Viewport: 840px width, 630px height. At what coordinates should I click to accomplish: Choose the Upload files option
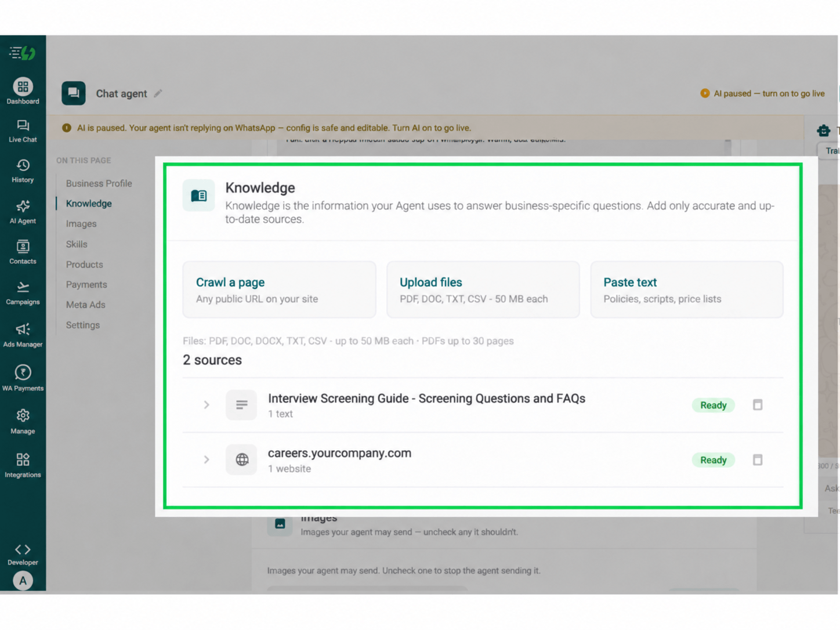(x=483, y=289)
